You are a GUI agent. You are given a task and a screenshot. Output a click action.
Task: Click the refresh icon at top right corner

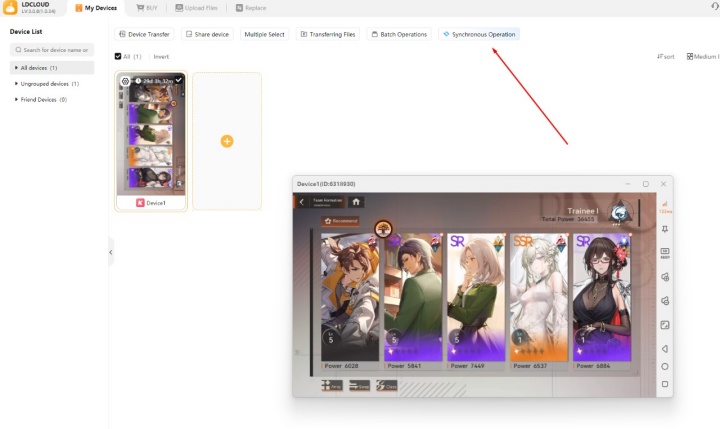[714, 6]
